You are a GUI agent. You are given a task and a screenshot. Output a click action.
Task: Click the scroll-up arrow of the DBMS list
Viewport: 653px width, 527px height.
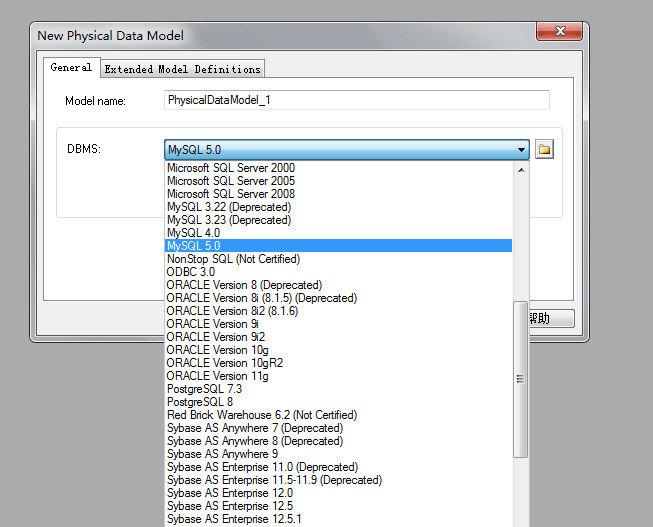tap(521, 170)
